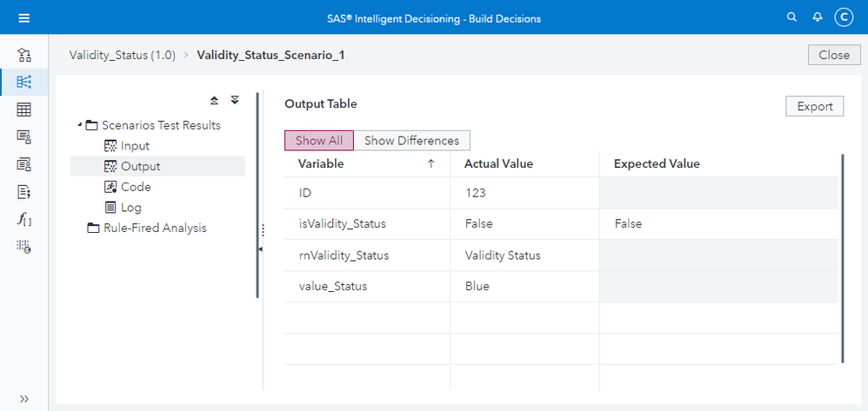Expand all tree nodes icon
The height and width of the screenshot is (411, 868).
coord(234,101)
